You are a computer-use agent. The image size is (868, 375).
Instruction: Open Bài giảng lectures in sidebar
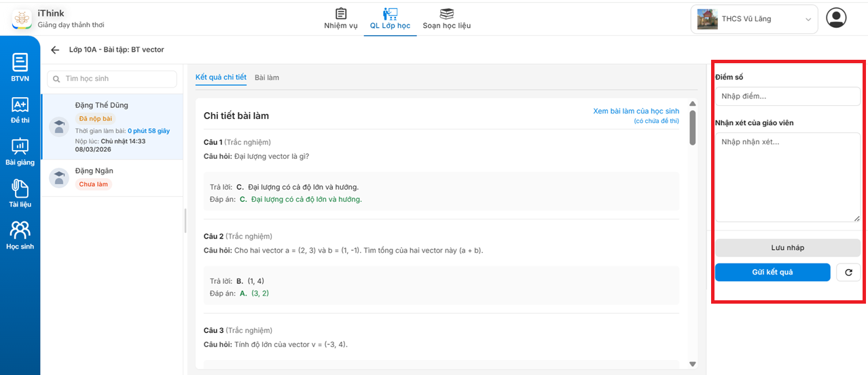click(20, 151)
